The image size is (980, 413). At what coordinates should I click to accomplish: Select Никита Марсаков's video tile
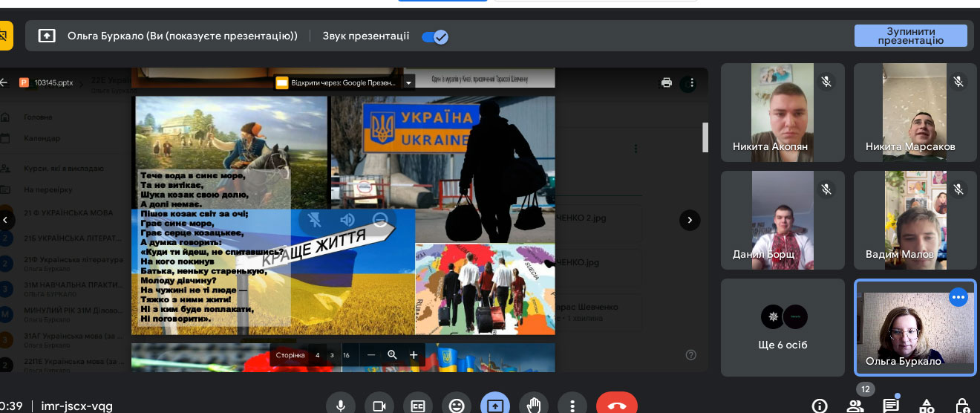pyautogui.click(x=915, y=112)
